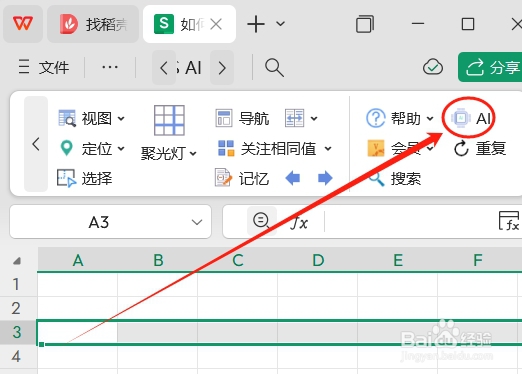Image resolution: width=522 pixels, height=374 pixels.
Task: Click the AI assistant icon
Action: click(471, 118)
